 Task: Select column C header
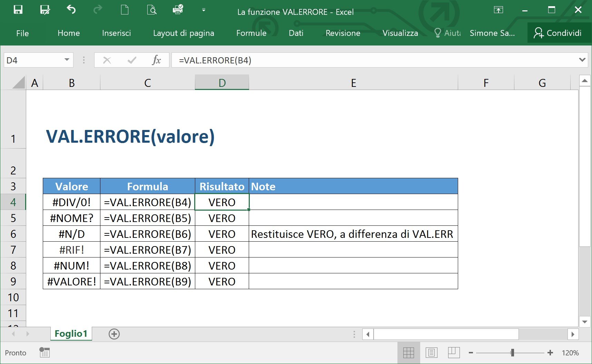[x=148, y=83]
